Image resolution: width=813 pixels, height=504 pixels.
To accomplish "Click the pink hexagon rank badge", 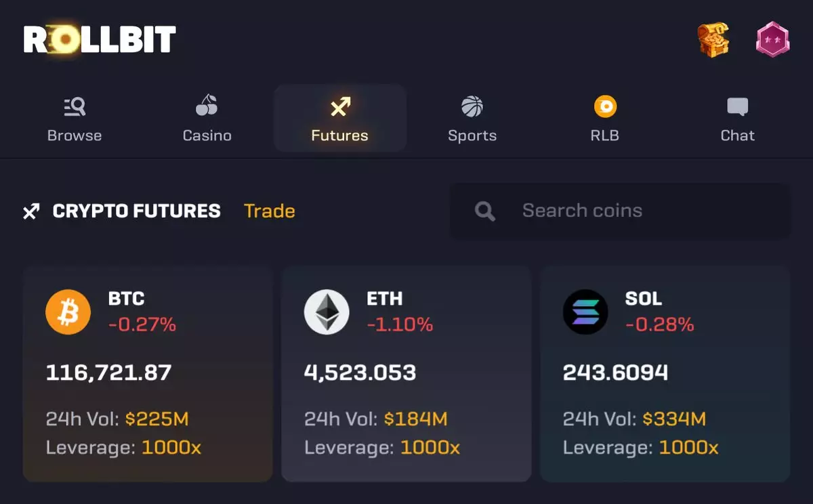I will pyautogui.click(x=773, y=39).
